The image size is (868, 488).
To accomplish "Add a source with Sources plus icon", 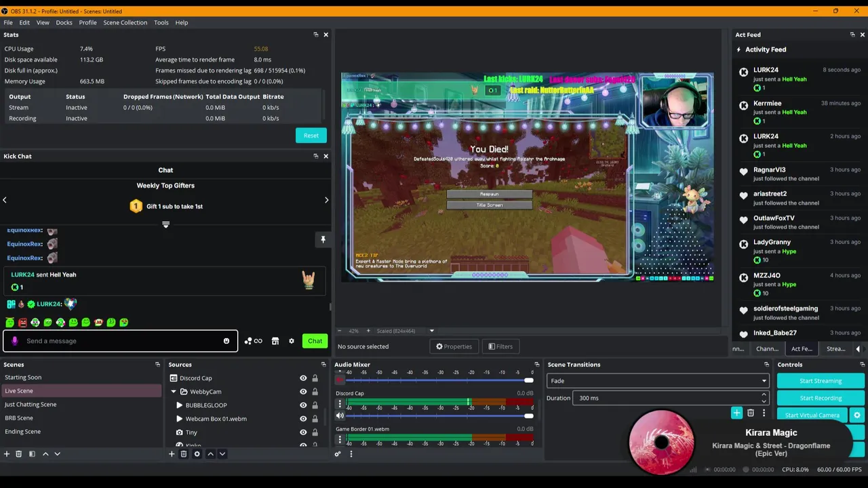I will (172, 453).
